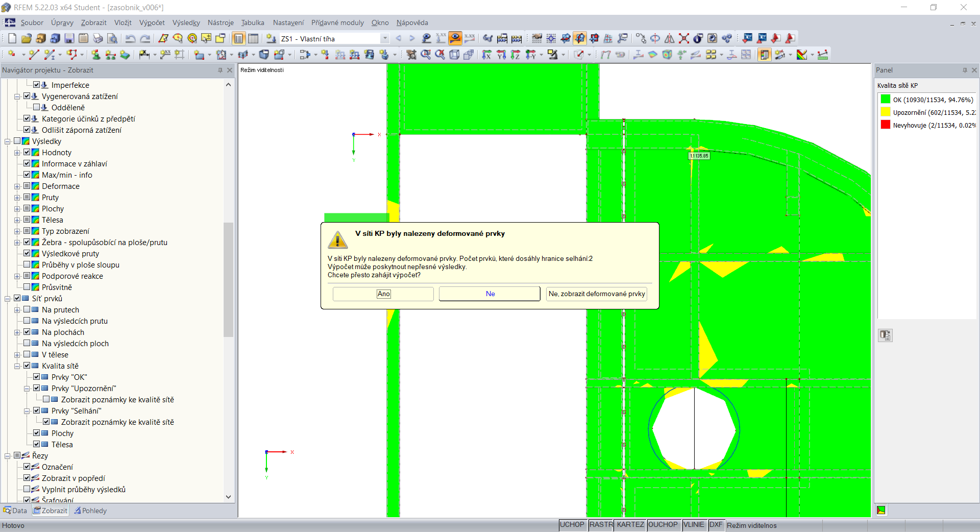The height and width of the screenshot is (532, 980).
Task: Open a model file with folder icon
Action: (x=27, y=38)
